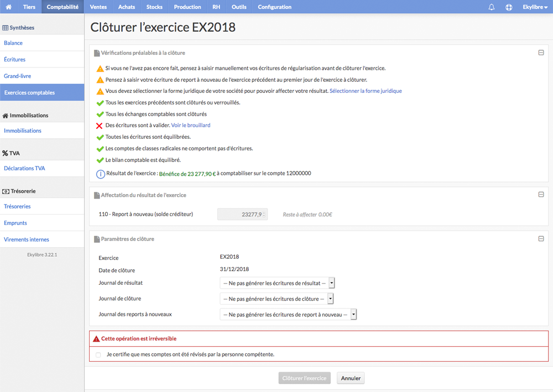Open the Immobilisations sidebar link
This screenshot has width=553, height=392.
[x=42, y=131]
